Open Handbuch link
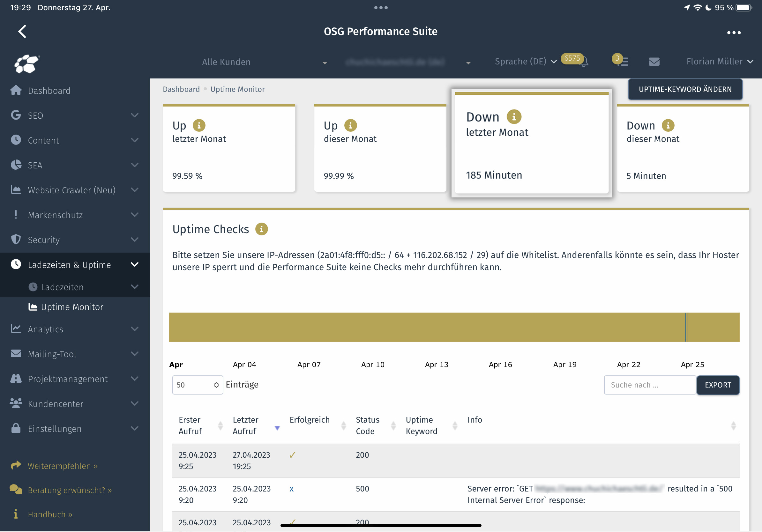The height and width of the screenshot is (532, 762). (50, 514)
